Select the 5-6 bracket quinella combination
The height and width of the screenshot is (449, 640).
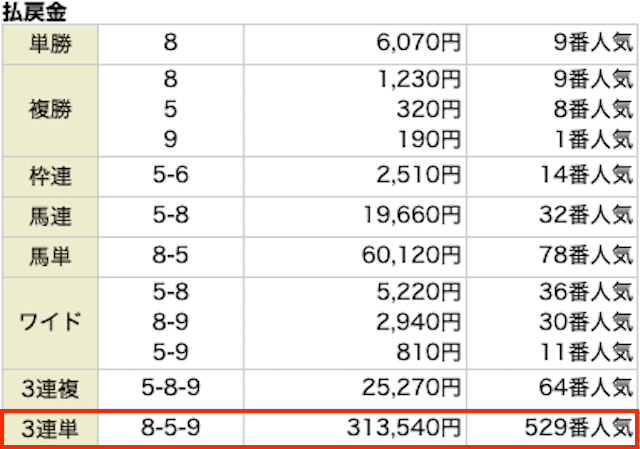point(171,175)
